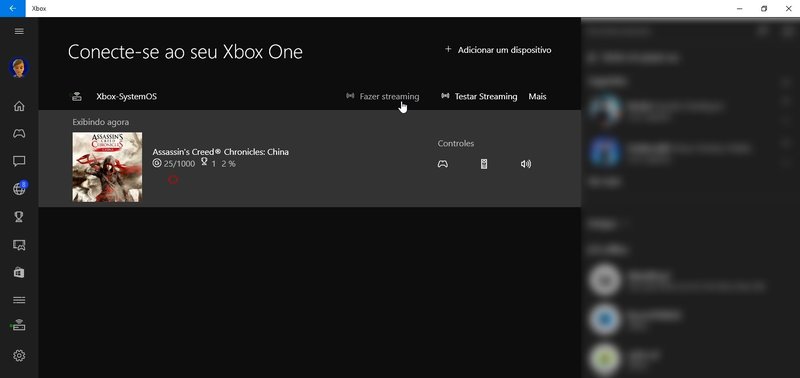Image resolution: width=800 pixels, height=378 pixels.
Task: Open the globe activity icon with badge
Action: pyautogui.click(x=19, y=188)
